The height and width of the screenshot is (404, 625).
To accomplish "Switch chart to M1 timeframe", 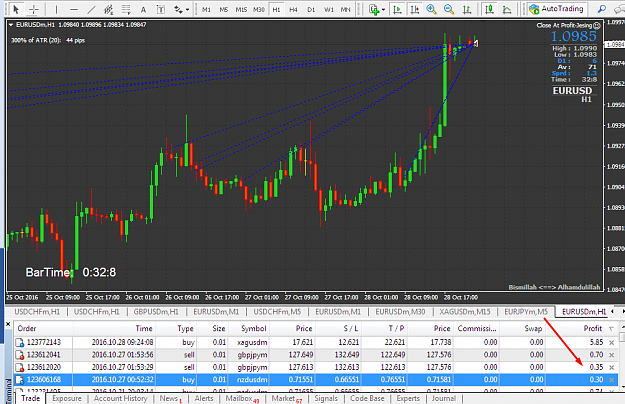I will point(206,9).
